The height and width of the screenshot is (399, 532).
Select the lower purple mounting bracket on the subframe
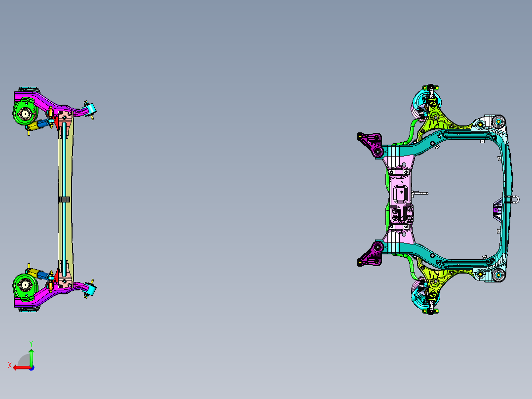372,254
